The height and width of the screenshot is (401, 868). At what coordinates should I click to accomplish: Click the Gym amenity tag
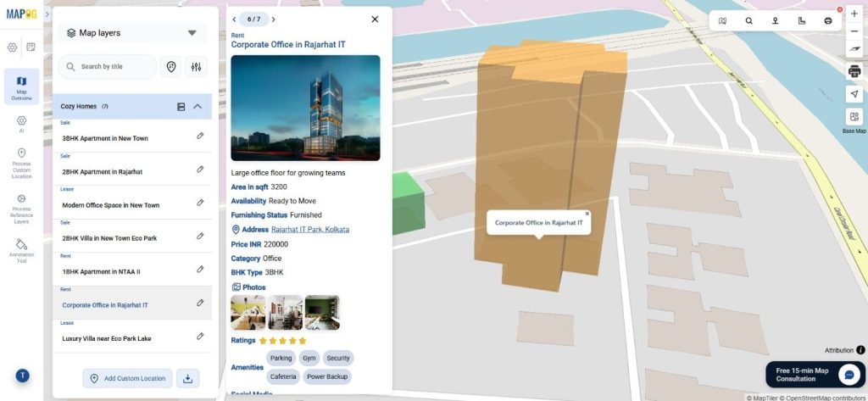[309, 359]
